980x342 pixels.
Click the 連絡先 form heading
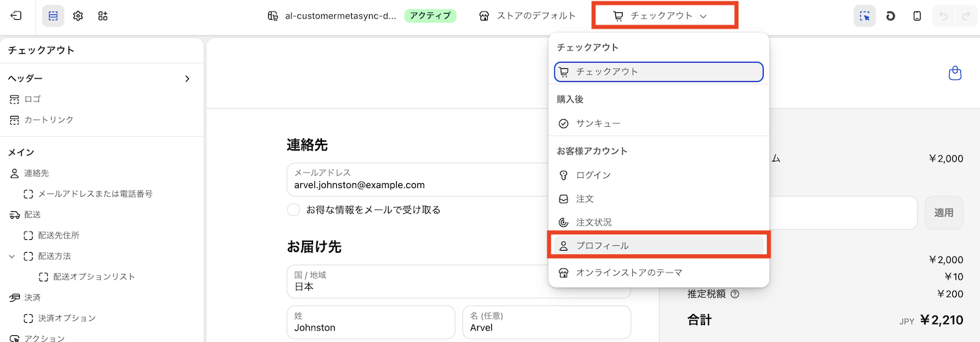[x=307, y=144]
